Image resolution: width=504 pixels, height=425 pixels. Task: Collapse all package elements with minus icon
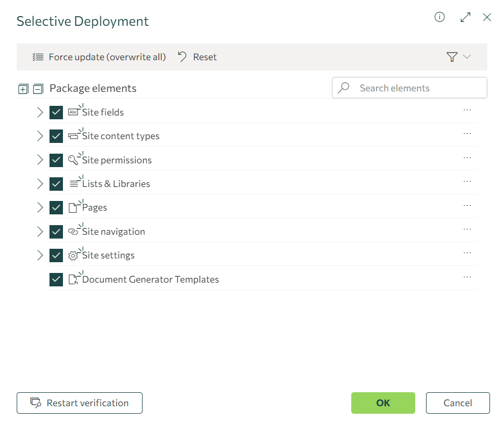[x=38, y=89]
